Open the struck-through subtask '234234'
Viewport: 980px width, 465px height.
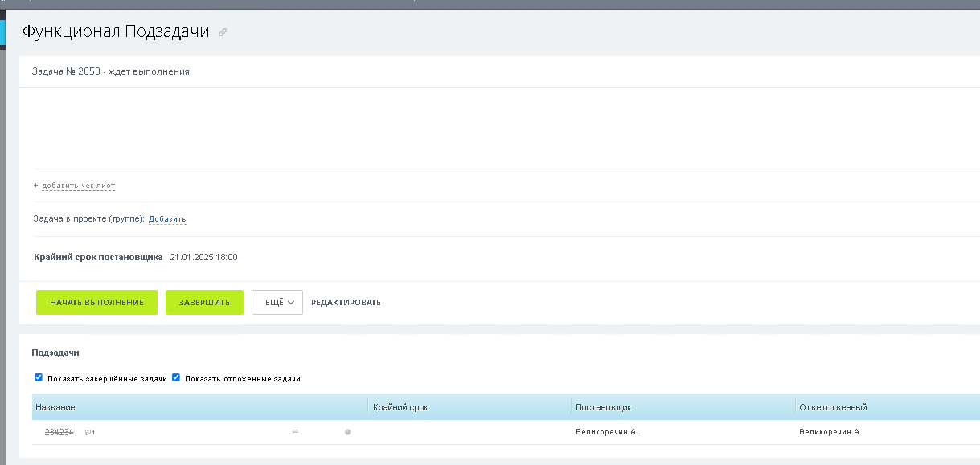click(59, 432)
